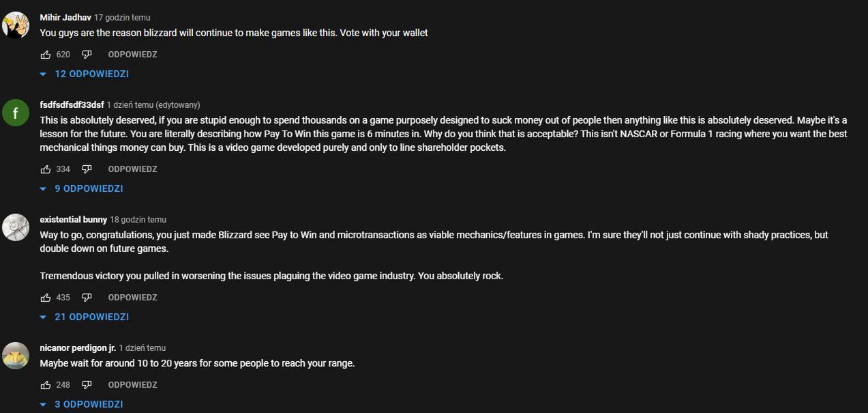Dislike existential bunny's comment
This screenshot has height=413, width=868.
[x=87, y=298]
